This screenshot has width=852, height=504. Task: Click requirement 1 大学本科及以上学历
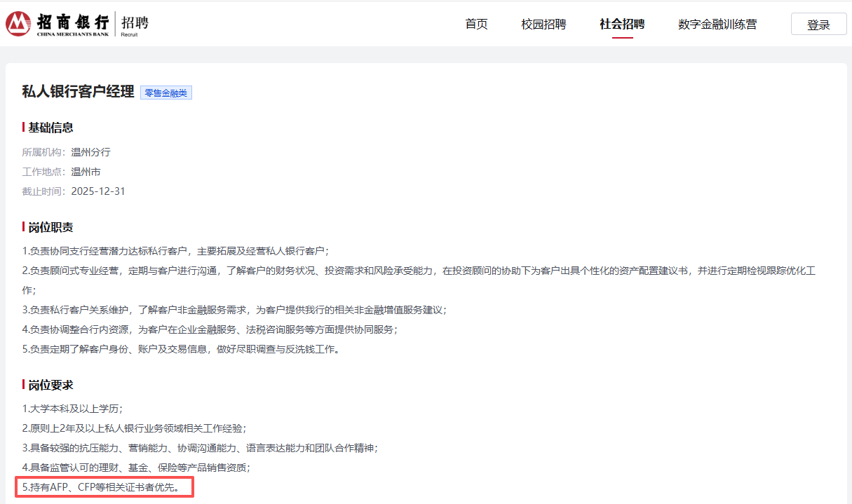(72, 409)
